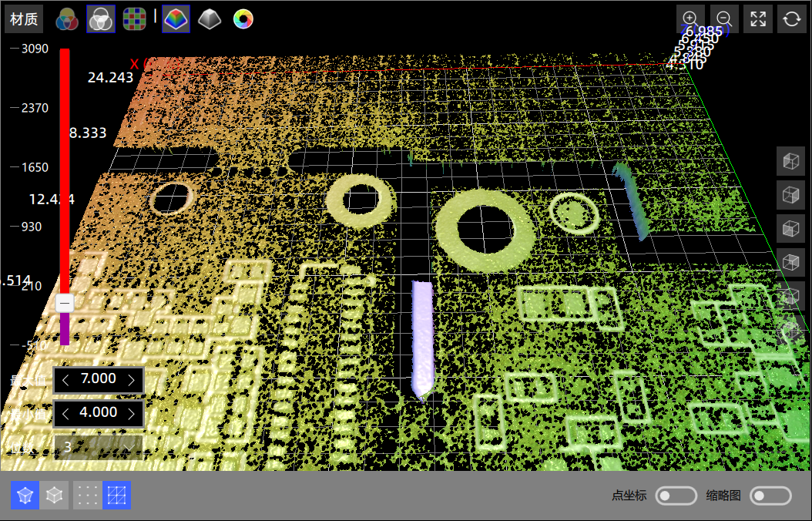This screenshot has width=812, height=521.
Task: Open the color wheel picker icon
Action: 243,19
